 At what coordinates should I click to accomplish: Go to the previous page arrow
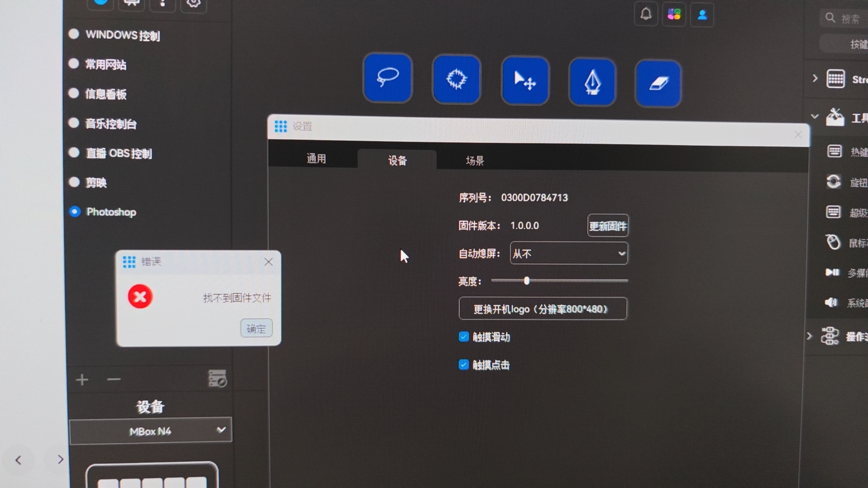18,460
